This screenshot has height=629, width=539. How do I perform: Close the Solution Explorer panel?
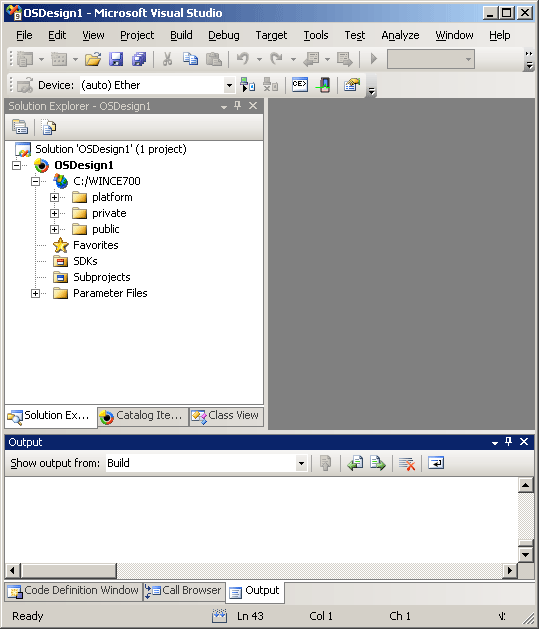(253, 106)
